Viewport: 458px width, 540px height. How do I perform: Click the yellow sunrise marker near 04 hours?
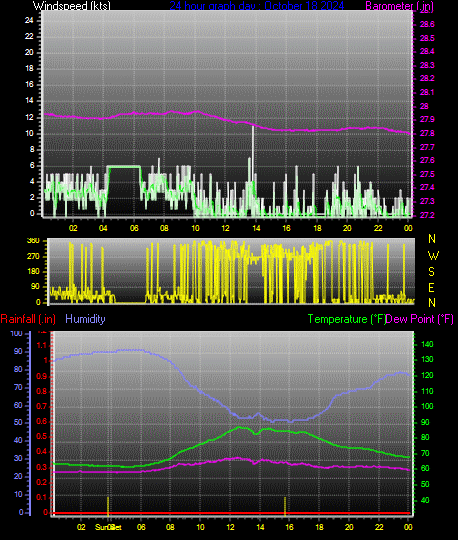(x=108, y=506)
